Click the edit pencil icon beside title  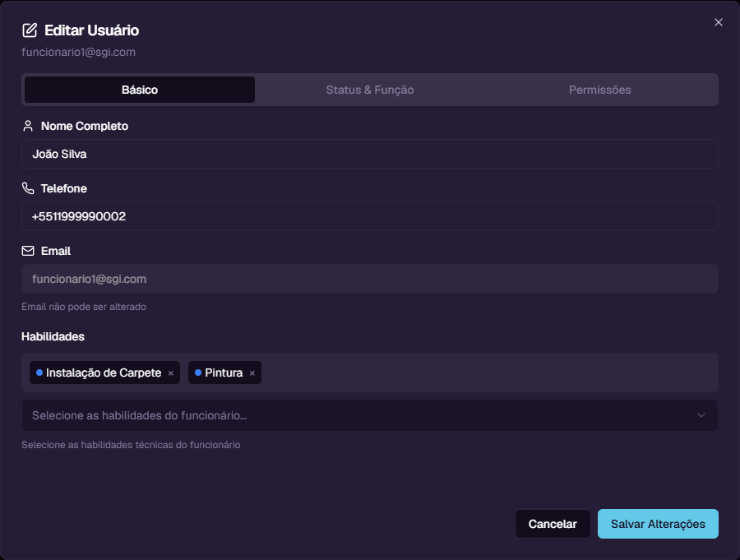click(30, 30)
